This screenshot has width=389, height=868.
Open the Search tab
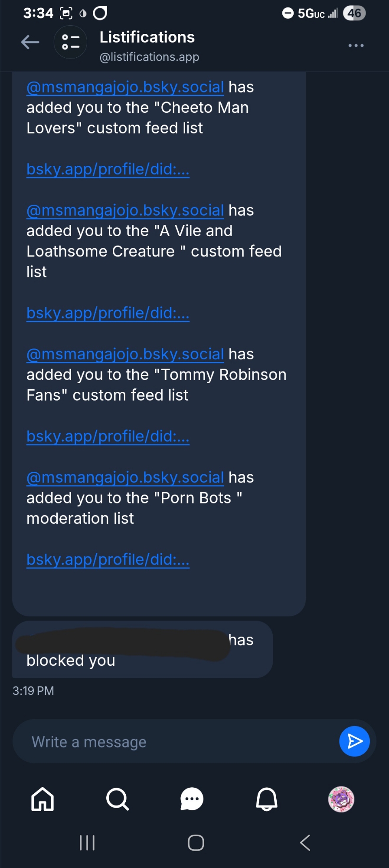(x=117, y=799)
